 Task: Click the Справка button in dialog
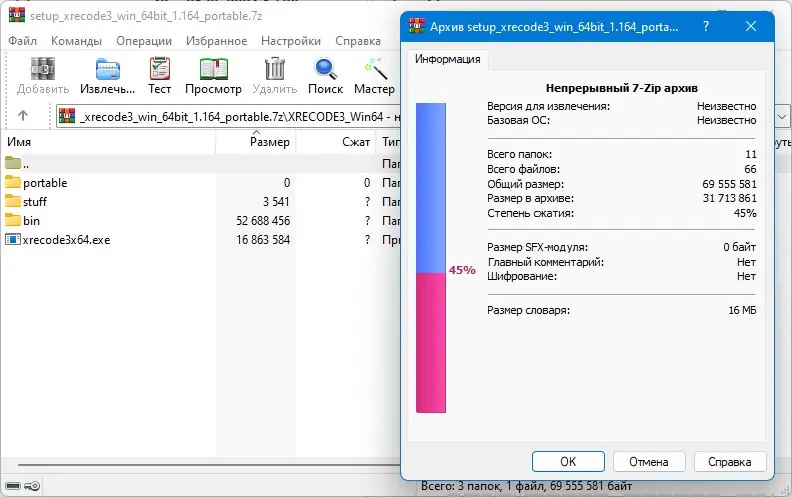[730, 462]
